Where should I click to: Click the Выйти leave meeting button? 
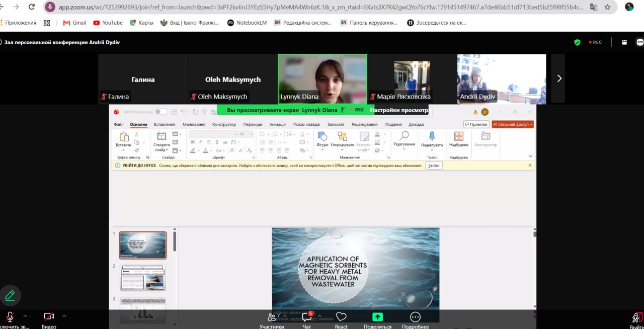[x=636, y=320]
